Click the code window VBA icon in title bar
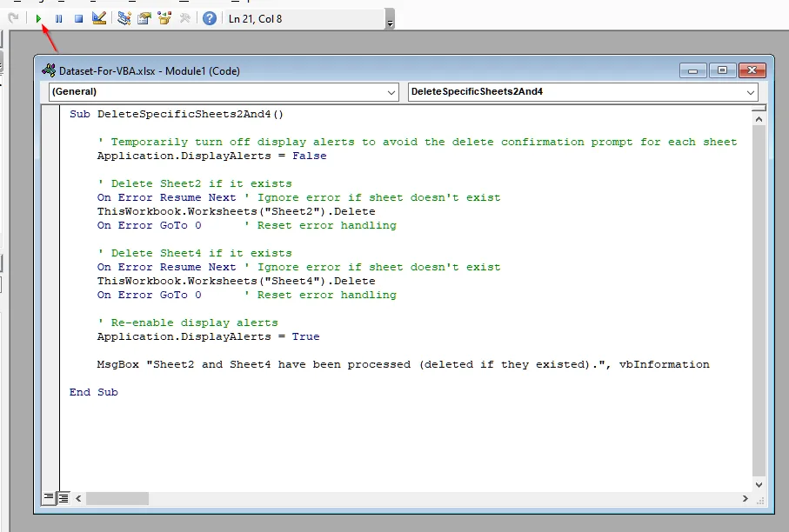789x532 pixels. tap(49, 70)
